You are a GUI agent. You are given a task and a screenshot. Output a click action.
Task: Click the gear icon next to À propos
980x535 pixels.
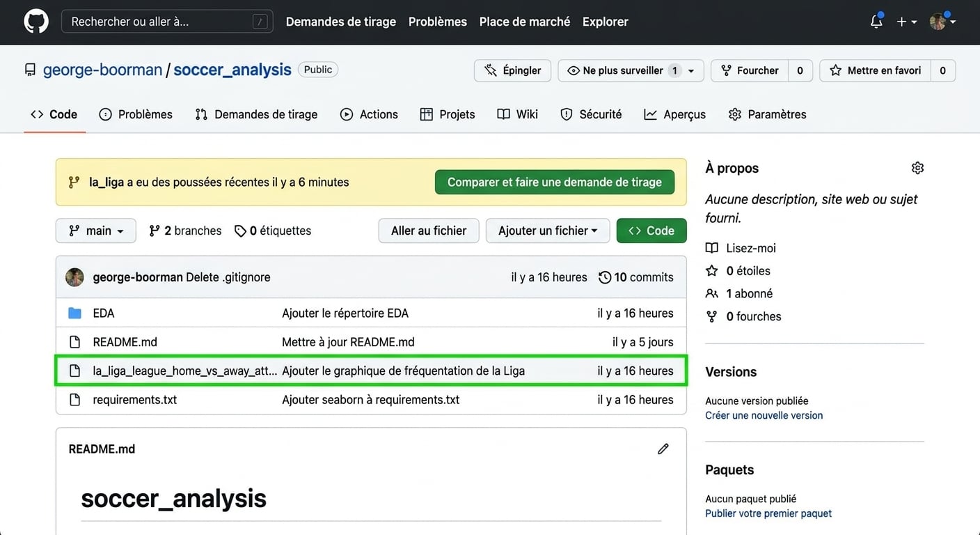coord(917,168)
